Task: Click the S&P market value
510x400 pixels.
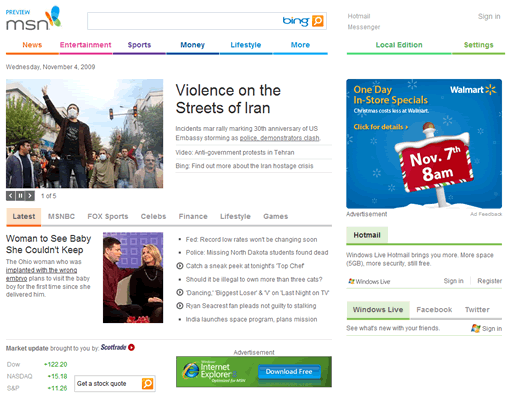Action: [x=57, y=388]
